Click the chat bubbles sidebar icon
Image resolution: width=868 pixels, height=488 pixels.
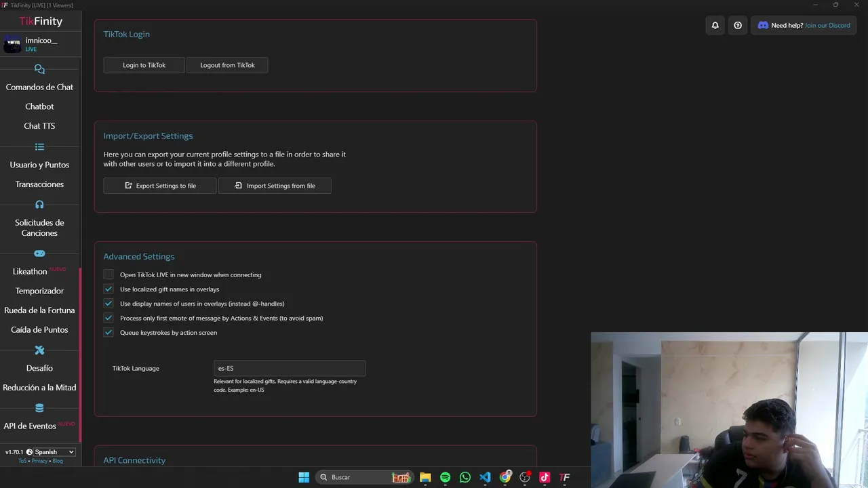click(x=39, y=69)
